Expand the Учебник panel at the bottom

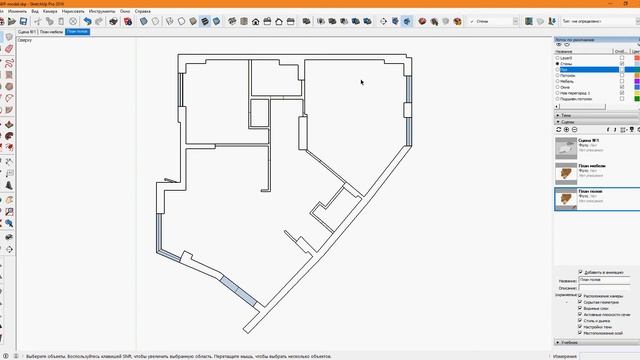[596, 342]
